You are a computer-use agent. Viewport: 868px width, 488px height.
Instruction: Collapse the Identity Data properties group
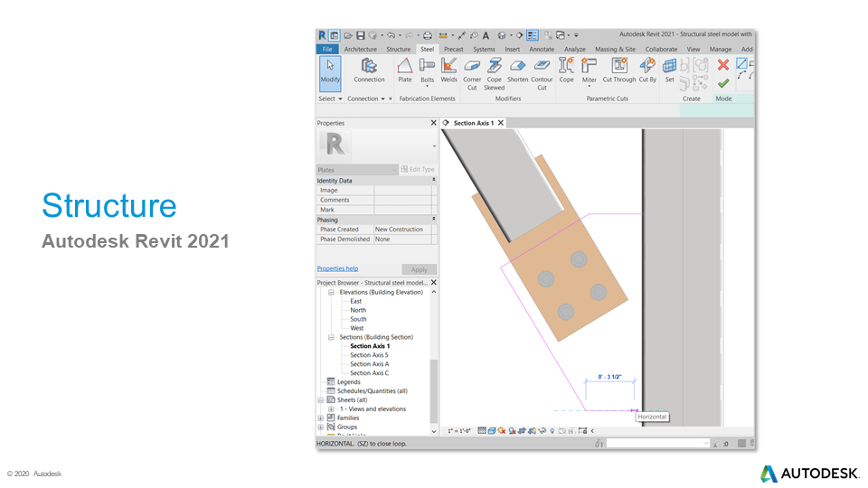tap(434, 181)
